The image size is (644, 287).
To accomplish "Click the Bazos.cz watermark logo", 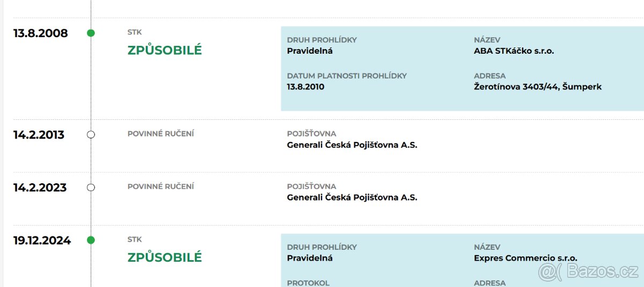I will pos(588,271).
